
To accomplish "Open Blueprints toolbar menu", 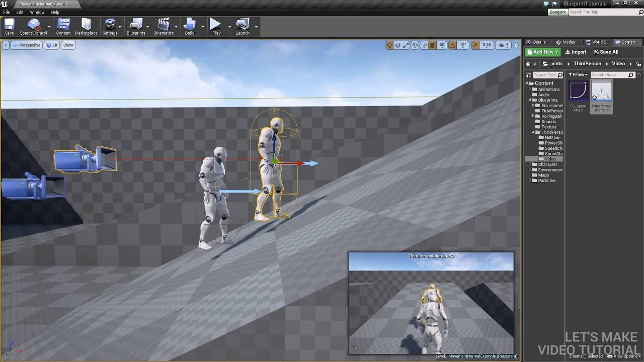I will (136, 26).
